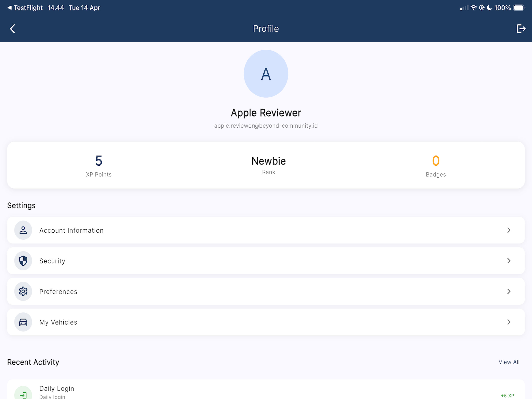Open Security using its chevron arrow
This screenshot has width=532, height=399.
[509, 261]
